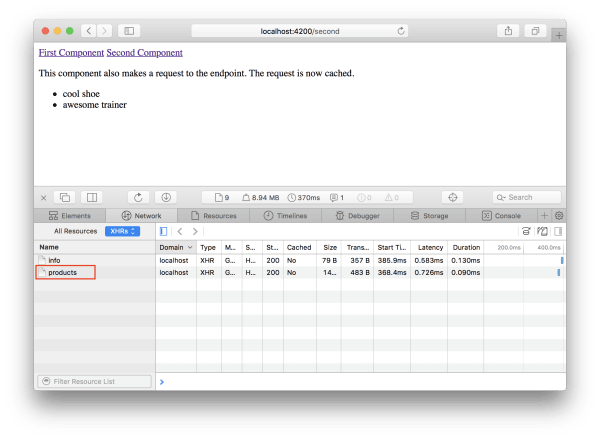Click the errors count indicator

click(364, 197)
